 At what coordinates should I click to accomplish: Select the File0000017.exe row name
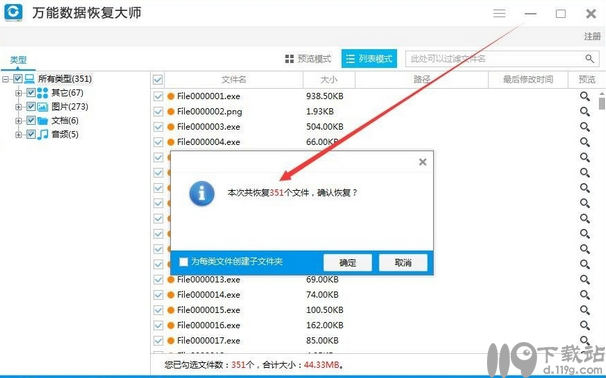tap(209, 341)
